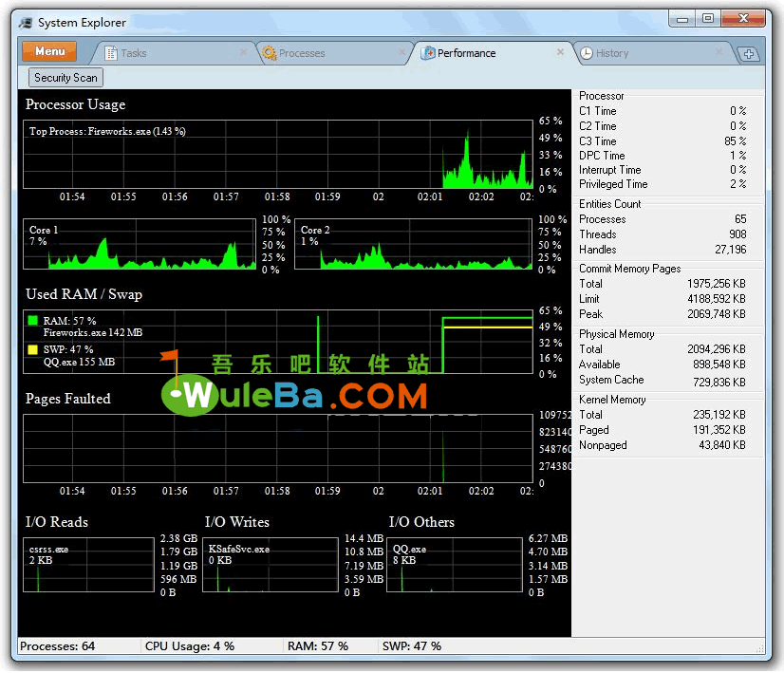The height and width of the screenshot is (673, 784).
Task: Click the physical memory total "2094,296 KB"
Action: pyautogui.click(x=717, y=349)
